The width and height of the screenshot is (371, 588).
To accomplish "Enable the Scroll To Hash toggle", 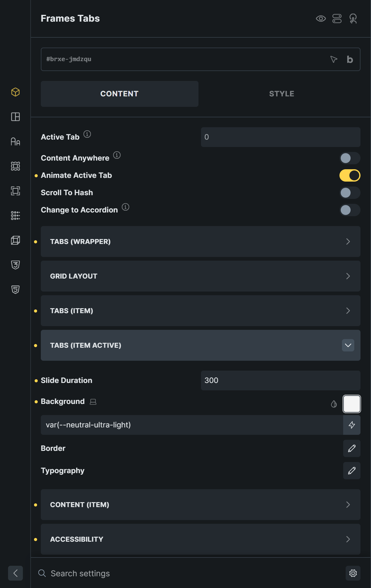I will [350, 193].
